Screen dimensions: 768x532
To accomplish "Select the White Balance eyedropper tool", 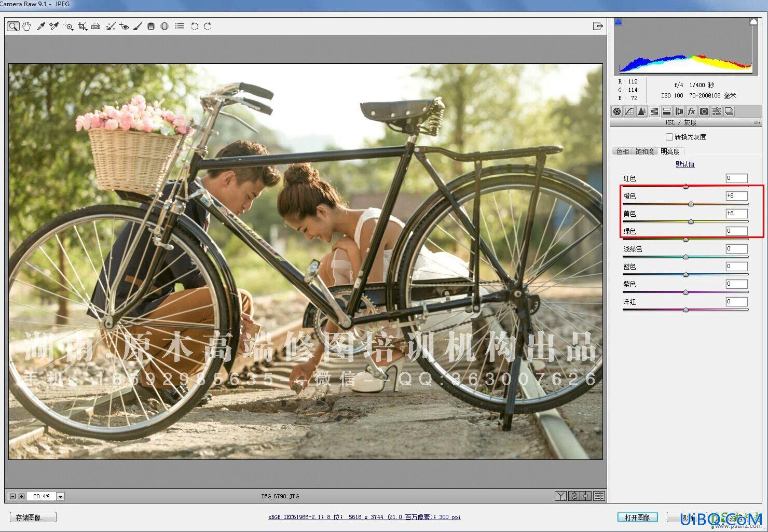I will point(41,26).
